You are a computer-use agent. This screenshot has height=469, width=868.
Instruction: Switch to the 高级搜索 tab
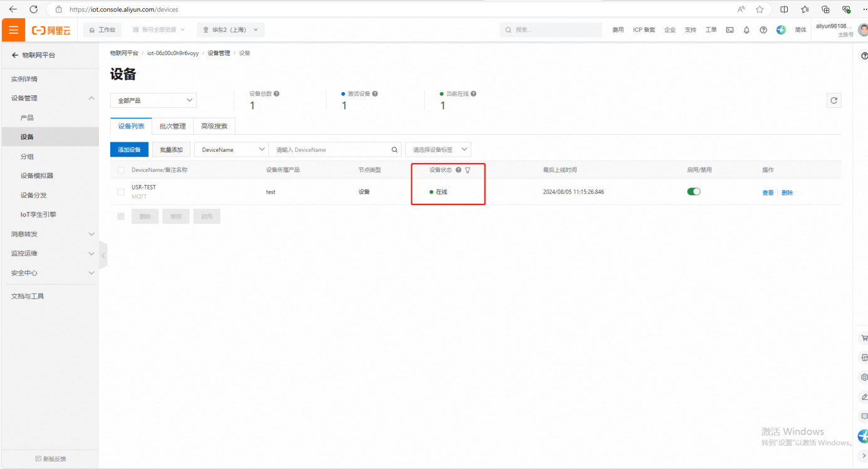tap(214, 126)
